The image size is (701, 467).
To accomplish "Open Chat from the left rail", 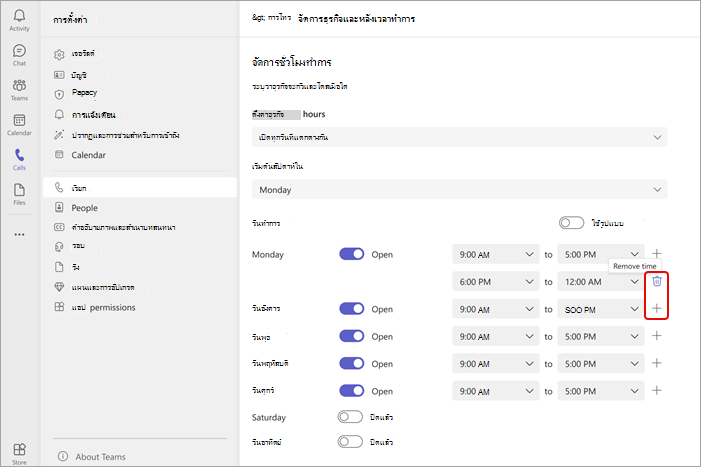I will (x=19, y=55).
